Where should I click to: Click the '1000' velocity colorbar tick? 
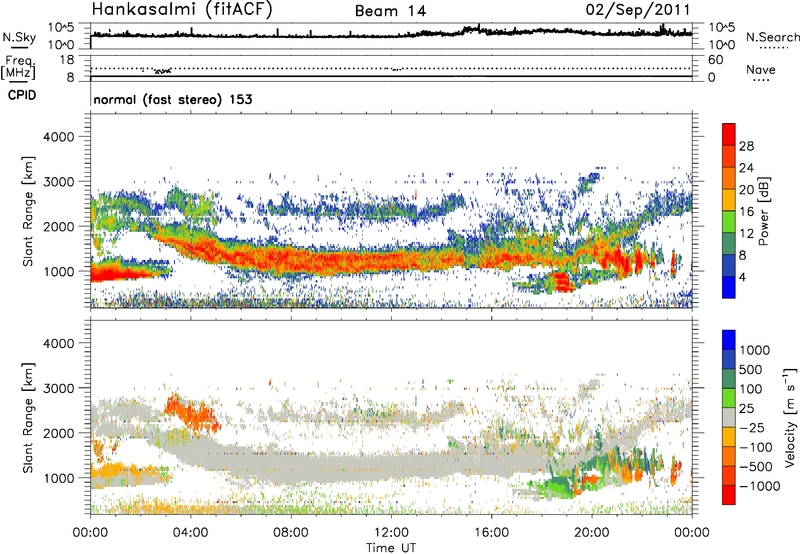click(x=755, y=350)
